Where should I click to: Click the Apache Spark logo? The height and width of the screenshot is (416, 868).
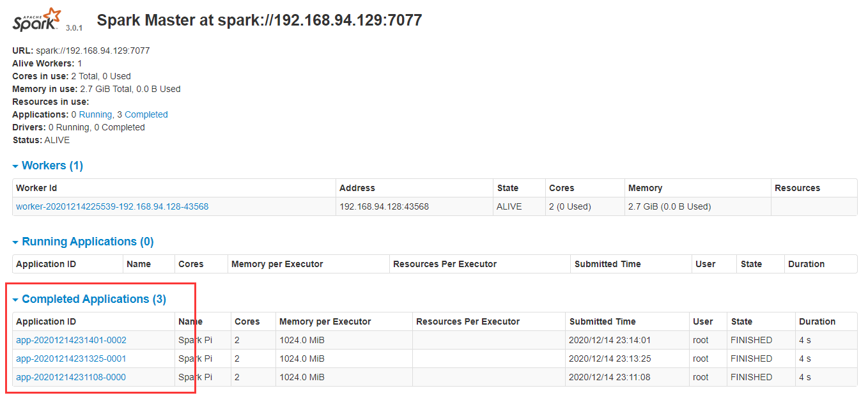click(x=37, y=20)
